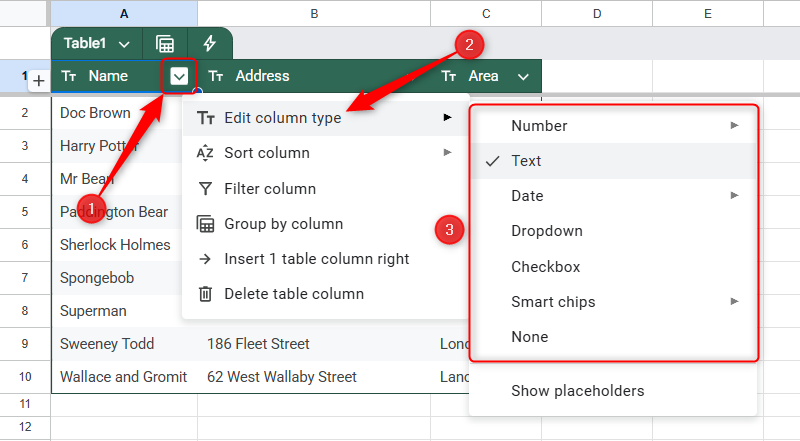This screenshot has height=441, width=800.
Task: Open the Area column dropdown chevron
Action: (523, 76)
